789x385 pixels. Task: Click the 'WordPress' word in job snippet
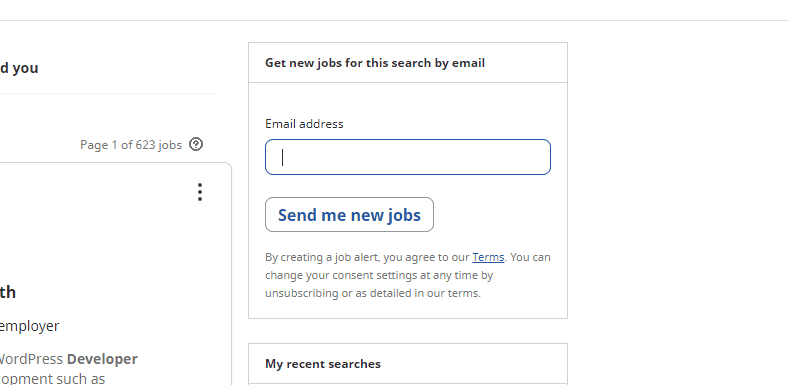pos(31,359)
